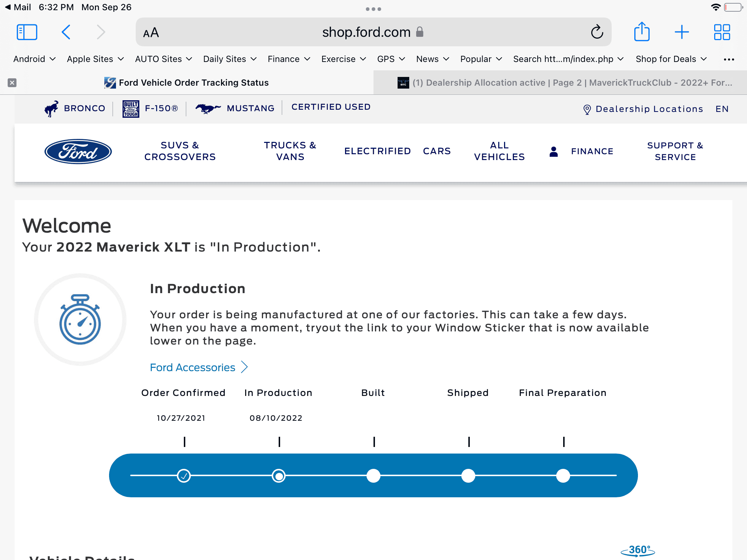Tap the Dealership Locations pin icon
The height and width of the screenshot is (560, 747).
[x=587, y=109]
